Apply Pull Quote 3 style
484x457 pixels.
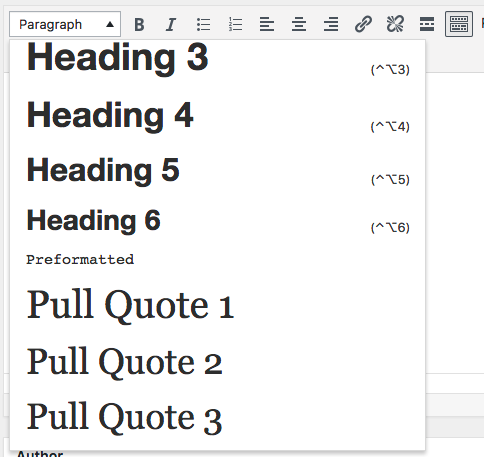(218, 417)
